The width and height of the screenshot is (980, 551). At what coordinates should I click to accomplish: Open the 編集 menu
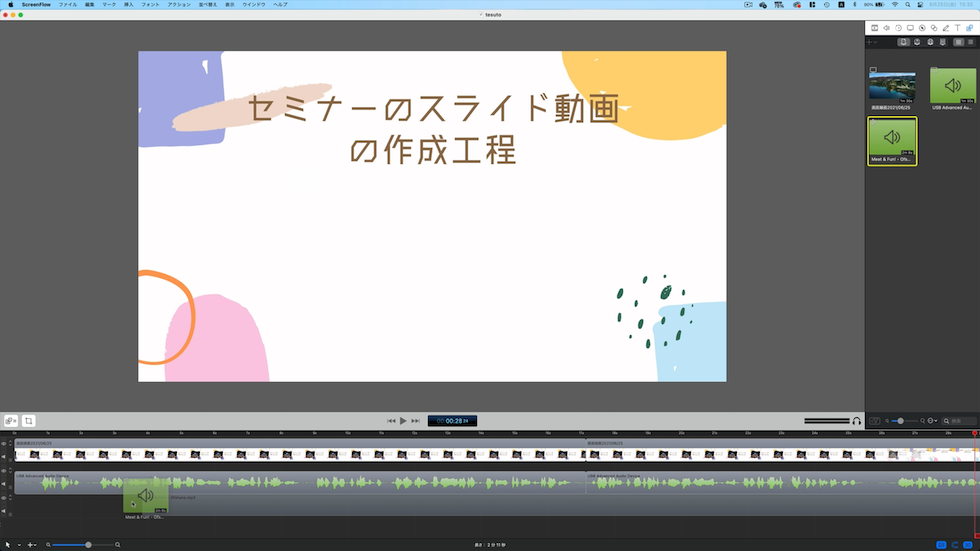point(89,4)
